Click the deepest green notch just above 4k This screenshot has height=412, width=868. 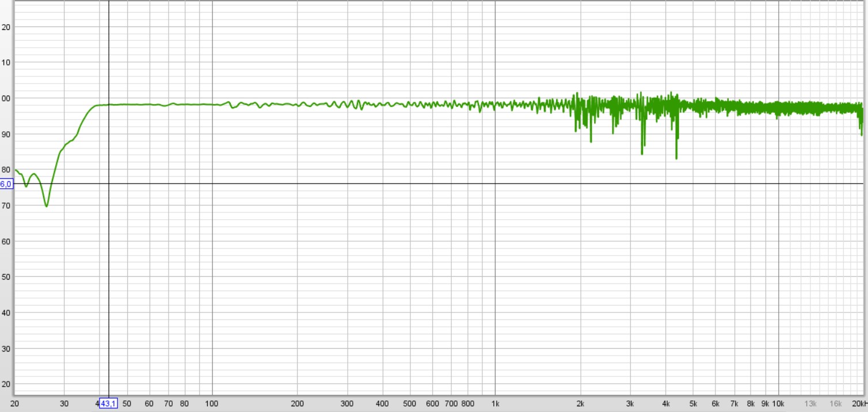(676, 158)
